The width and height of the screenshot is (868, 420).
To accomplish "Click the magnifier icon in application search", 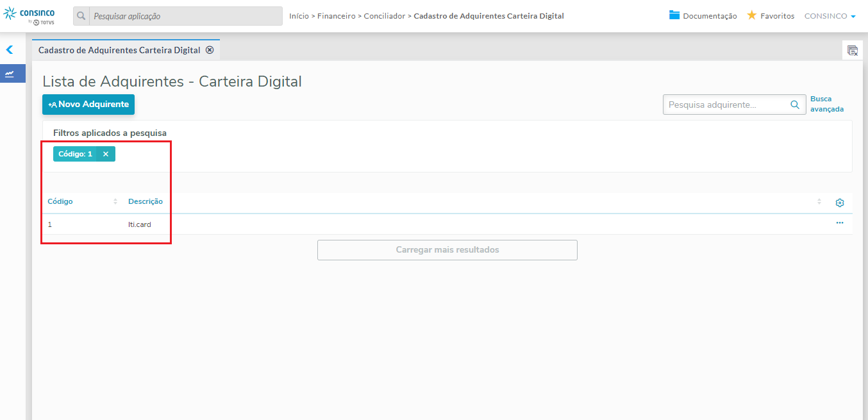I will 81,16.
